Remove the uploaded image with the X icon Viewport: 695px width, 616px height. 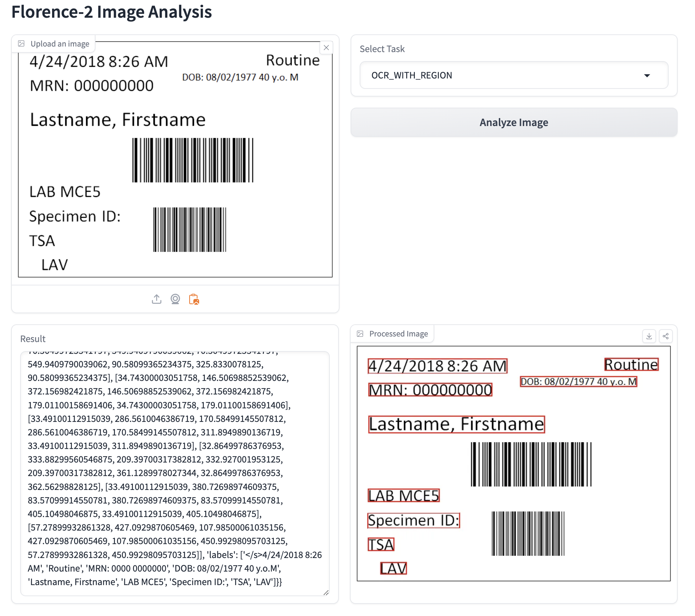(326, 48)
